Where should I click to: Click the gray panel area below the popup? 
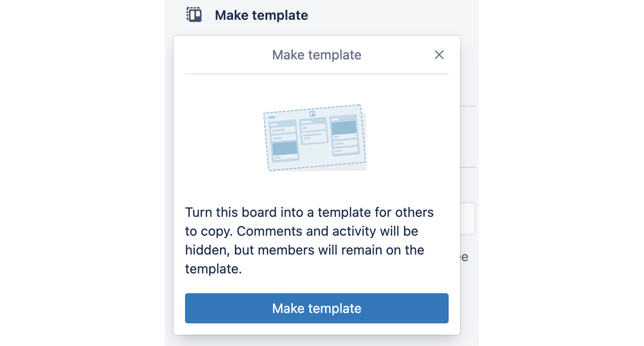coord(322,341)
